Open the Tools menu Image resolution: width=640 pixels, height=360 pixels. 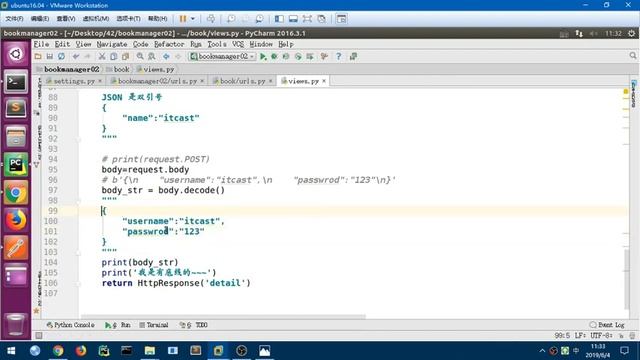[x=217, y=44]
